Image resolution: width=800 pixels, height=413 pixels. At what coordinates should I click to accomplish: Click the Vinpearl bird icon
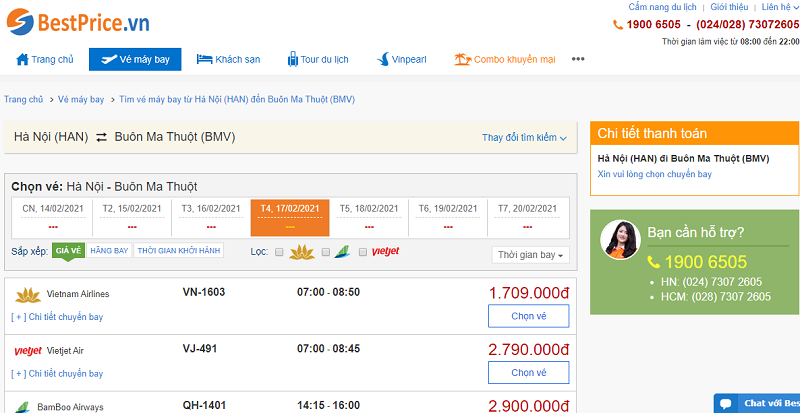pyautogui.click(x=383, y=59)
